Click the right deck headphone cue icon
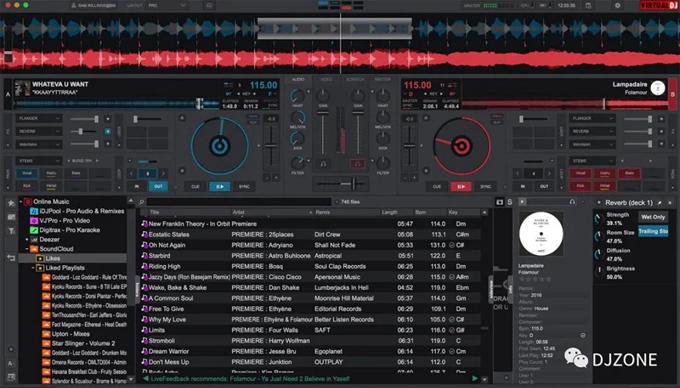The image size is (680, 388). (357, 164)
